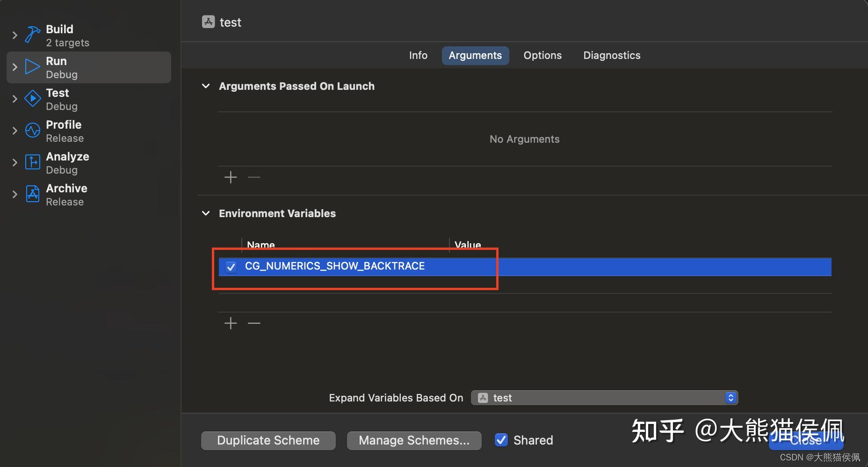Screen dimensions: 868x467
Task: Open the Expand Variables Based On dropdown
Action: point(730,398)
